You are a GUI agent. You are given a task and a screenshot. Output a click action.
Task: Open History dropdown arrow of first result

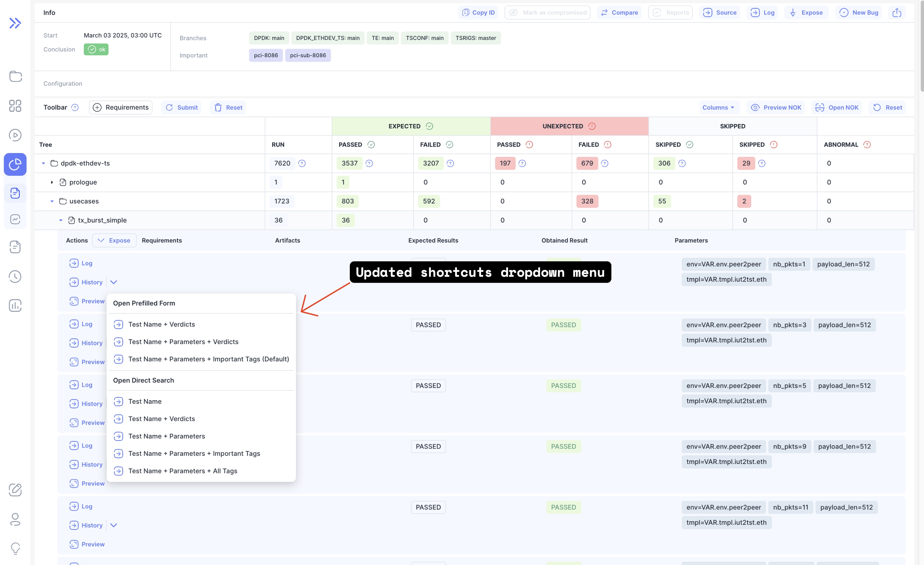pos(114,282)
